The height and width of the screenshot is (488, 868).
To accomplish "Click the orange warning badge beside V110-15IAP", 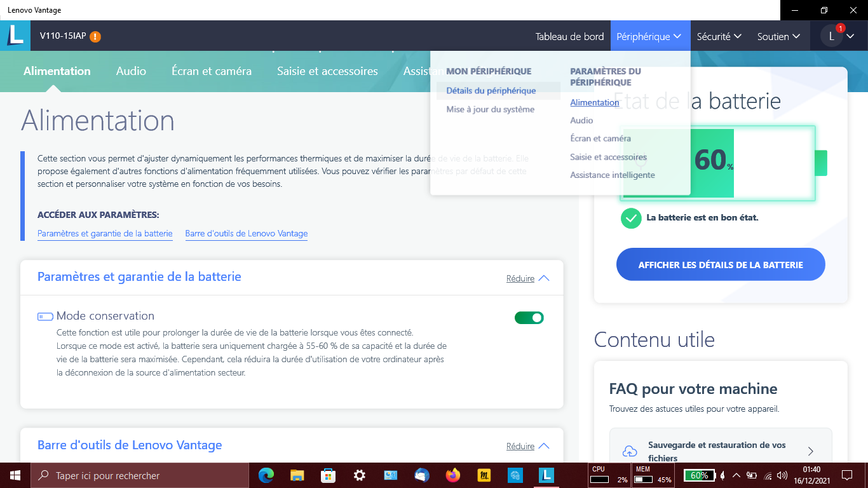I will pos(95,37).
